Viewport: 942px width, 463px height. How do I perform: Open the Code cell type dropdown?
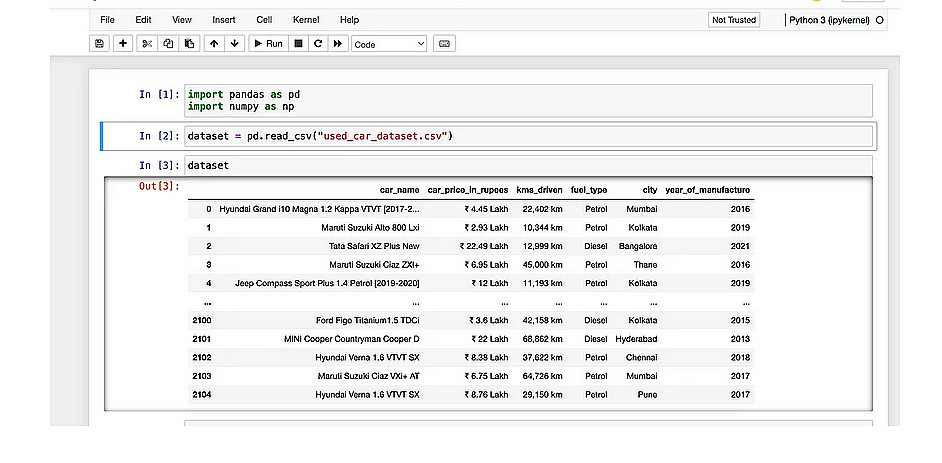[389, 44]
